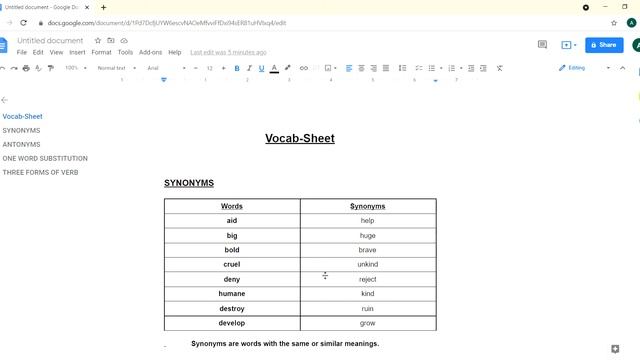Open line and paragraph spacing

[x=402, y=68]
